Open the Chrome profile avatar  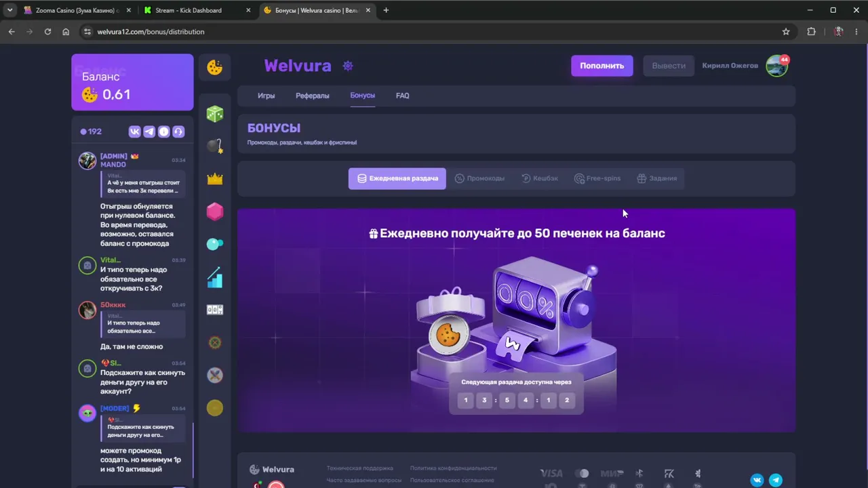coord(839,32)
